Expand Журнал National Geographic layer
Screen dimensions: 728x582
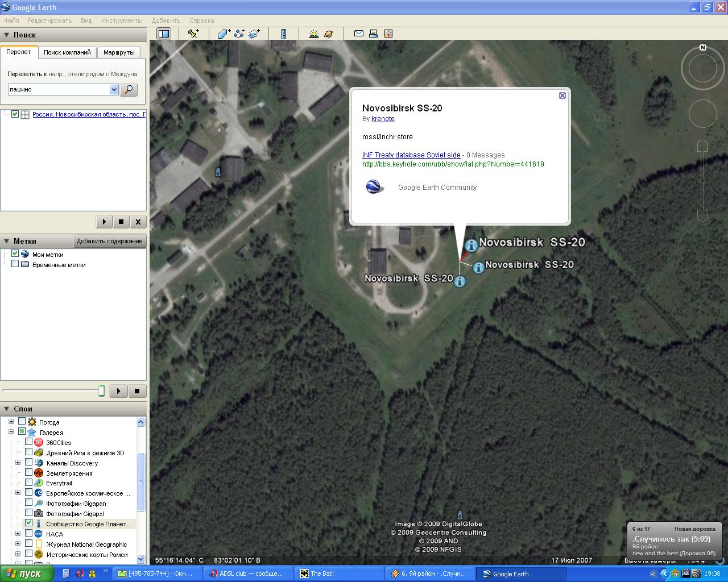coord(18,544)
